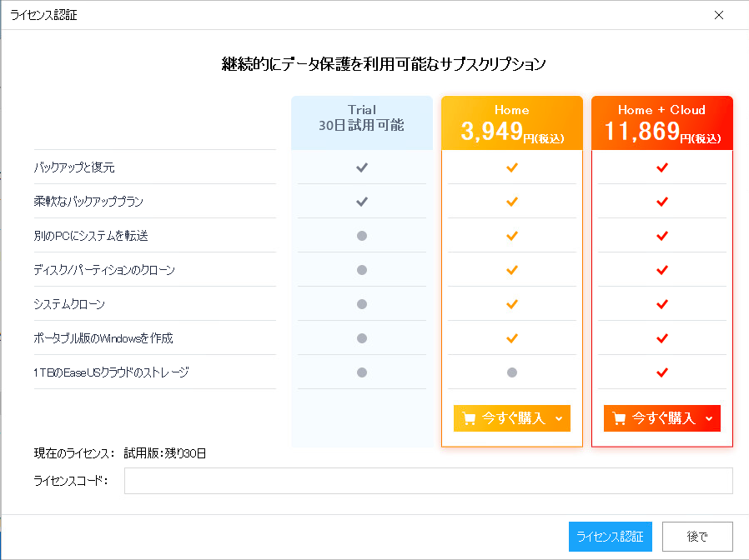Expand Home + Cloud purchase dropdown arrow
749x560 pixels.
tap(709, 418)
